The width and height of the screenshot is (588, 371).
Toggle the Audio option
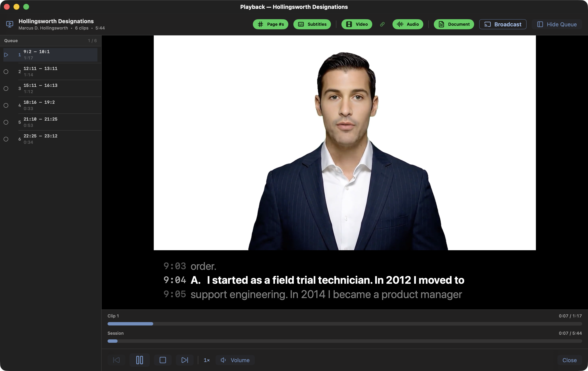[408, 24]
